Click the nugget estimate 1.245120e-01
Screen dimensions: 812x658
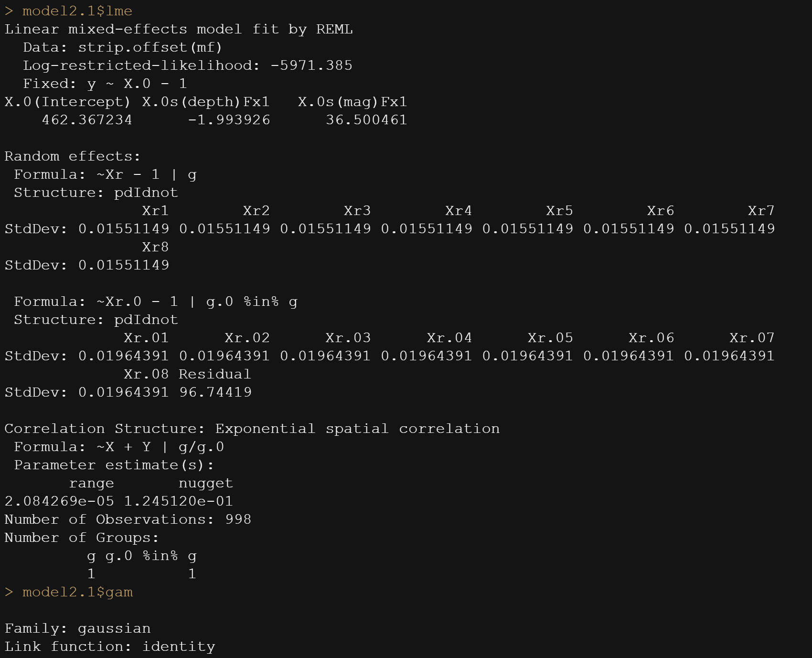coord(178,501)
